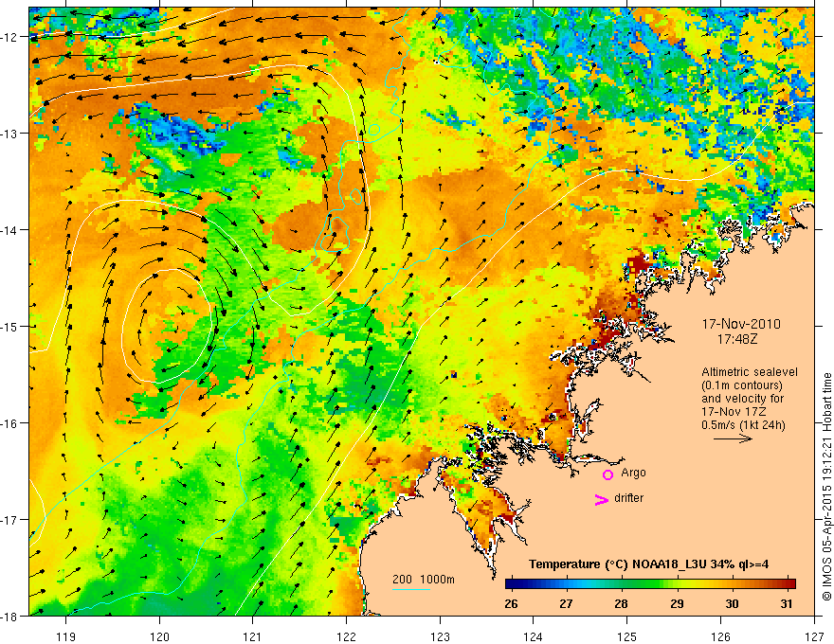This screenshot has height=644, width=834.
Task: Select the time label 17:48Z
Action: coord(737,339)
